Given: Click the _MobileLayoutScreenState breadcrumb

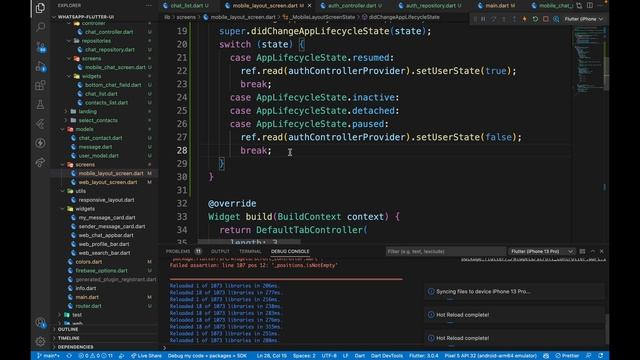Looking at the screenshot, I should (321, 17).
